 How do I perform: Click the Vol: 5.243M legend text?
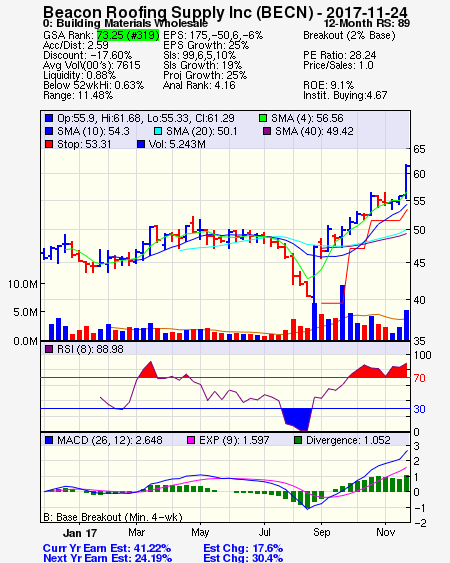pos(177,144)
